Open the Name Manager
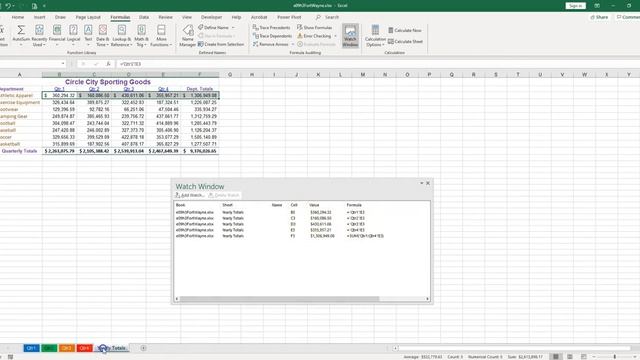 [188, 35]
